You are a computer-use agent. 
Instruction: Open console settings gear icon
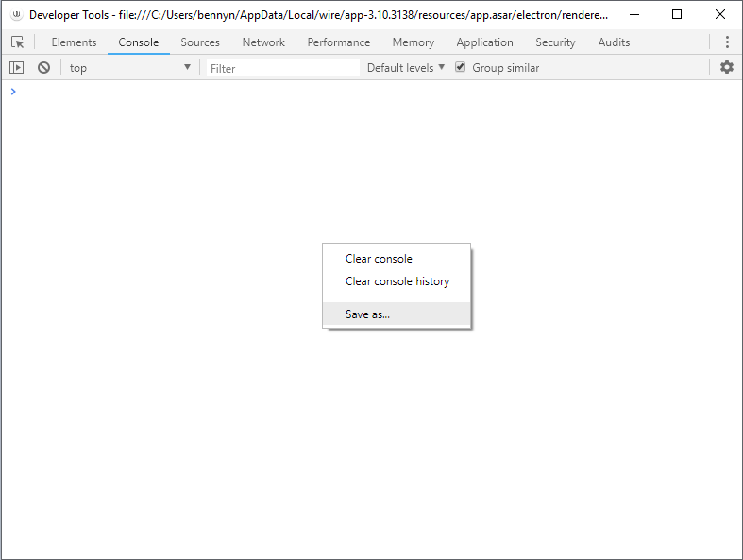[726, 67]
